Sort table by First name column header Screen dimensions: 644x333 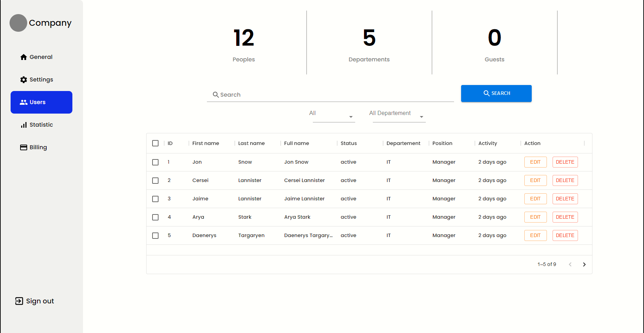point(205,143)
